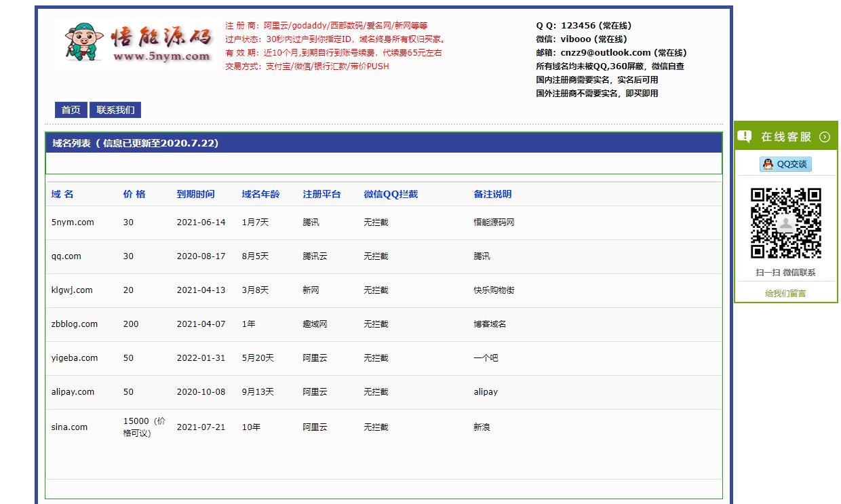Image resolution: width=841 pixels, height=504 pixels.
Task: Click expiry date 2021-04-13
Action: [201, 290]
